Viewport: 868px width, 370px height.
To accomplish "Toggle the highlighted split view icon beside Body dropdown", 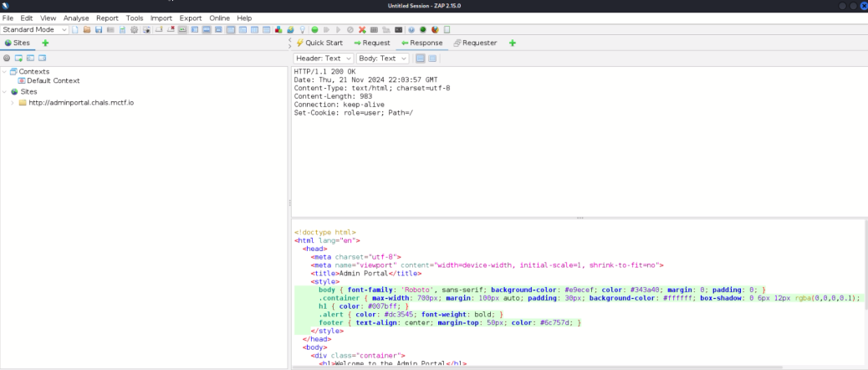I will 421,58.
